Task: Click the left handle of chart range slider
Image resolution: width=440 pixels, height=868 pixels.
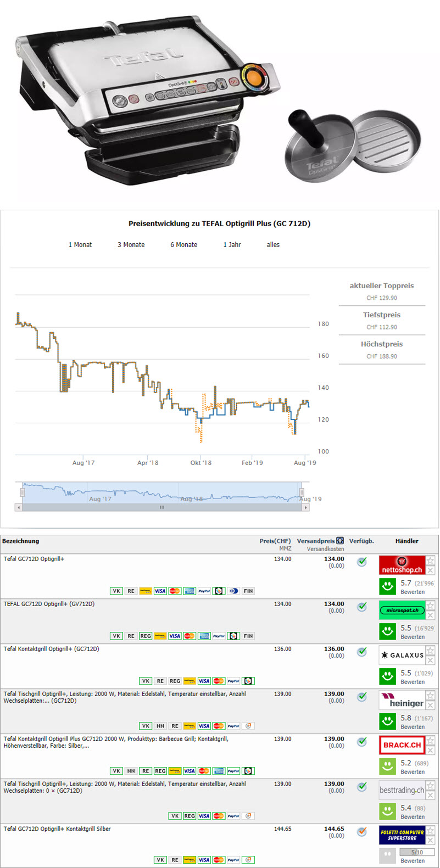Action: coord(23,492)
